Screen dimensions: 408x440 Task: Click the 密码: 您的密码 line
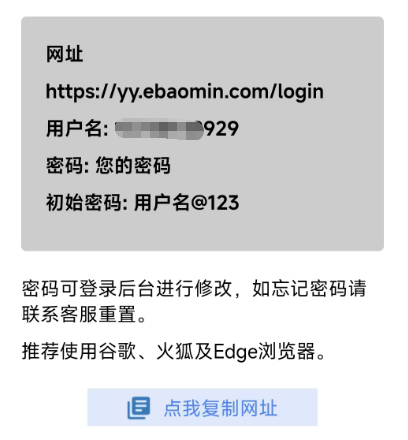(x=108, y=165)
